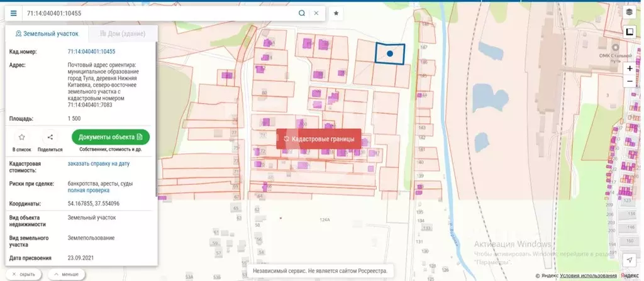
Task: Share the parcel via share icon
Action: pyautogui.click(x=50, y=137)
